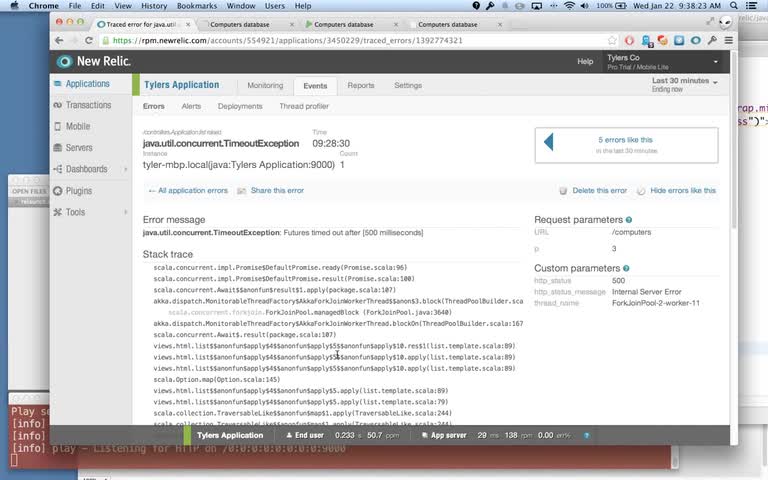Viewport: 768px width, 480px height.
Task: Click the App server metrics in the status bar
Action: click(x=496, y=435)
